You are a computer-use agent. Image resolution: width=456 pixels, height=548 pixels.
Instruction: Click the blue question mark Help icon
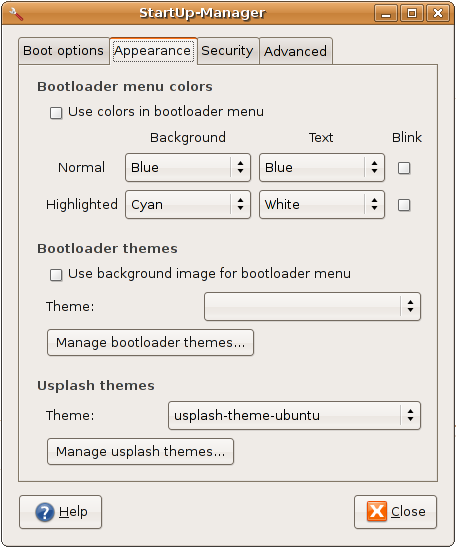[x=45, y=512]
